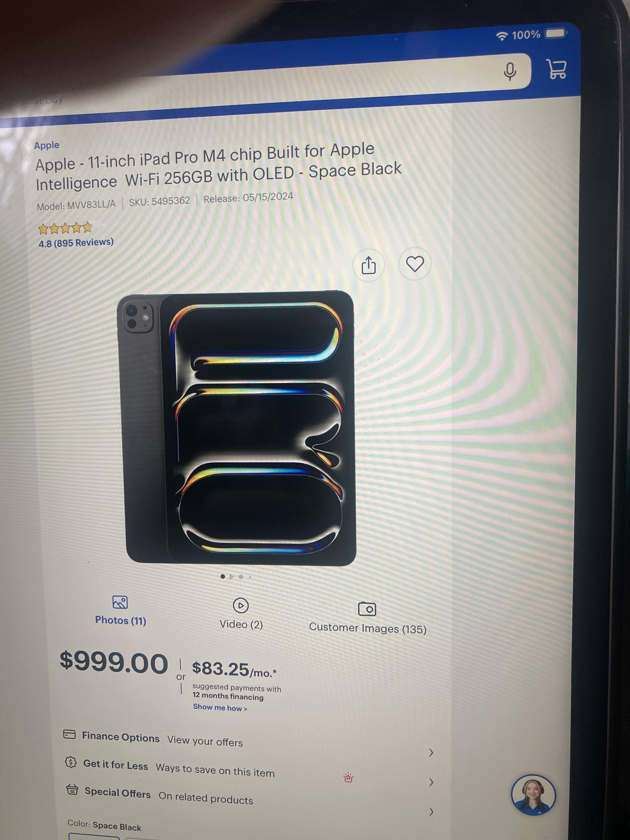
Task: Tap the share icon button
Action: click(368, 265)
